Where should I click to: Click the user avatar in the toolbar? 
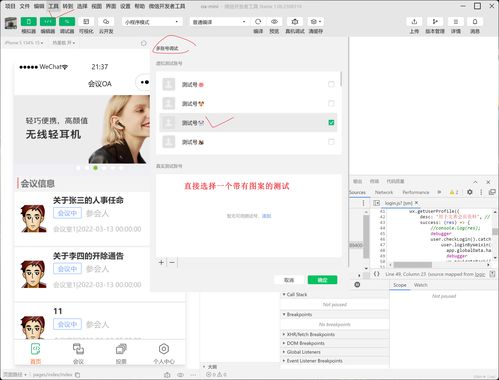coord(11,23)
